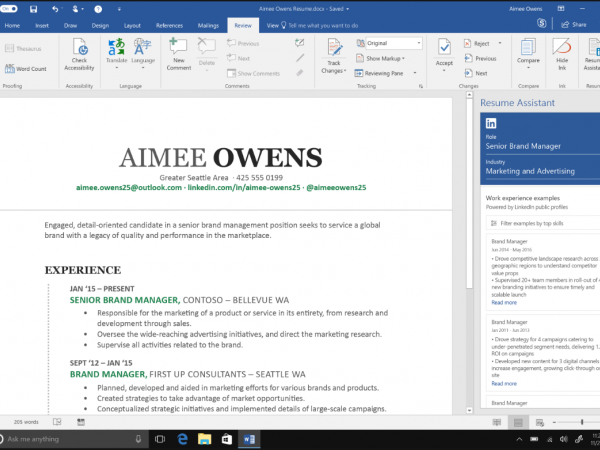Run Check Accessibility

click(x=79, y=54)
